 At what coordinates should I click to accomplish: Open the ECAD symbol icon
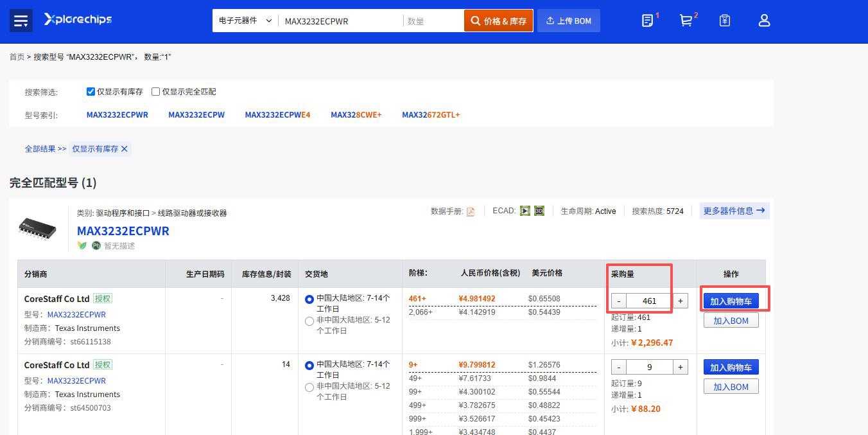[x=525, y=211]
